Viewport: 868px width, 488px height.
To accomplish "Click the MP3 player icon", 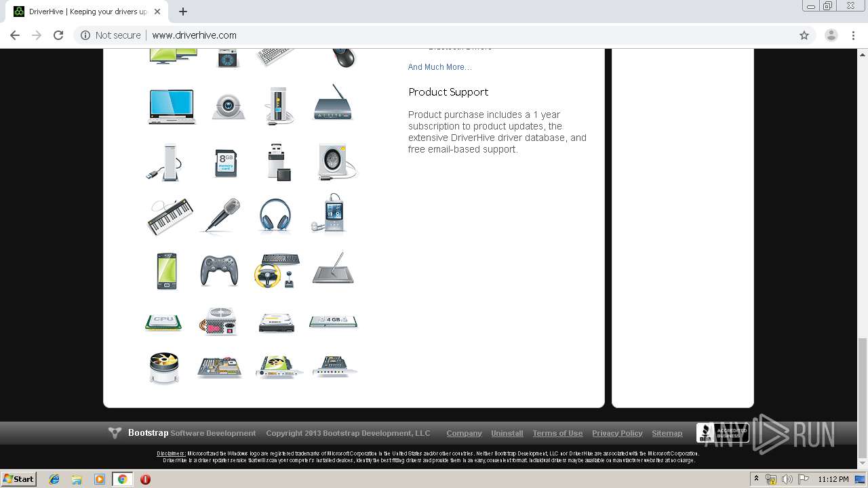I will pos(329,213).
